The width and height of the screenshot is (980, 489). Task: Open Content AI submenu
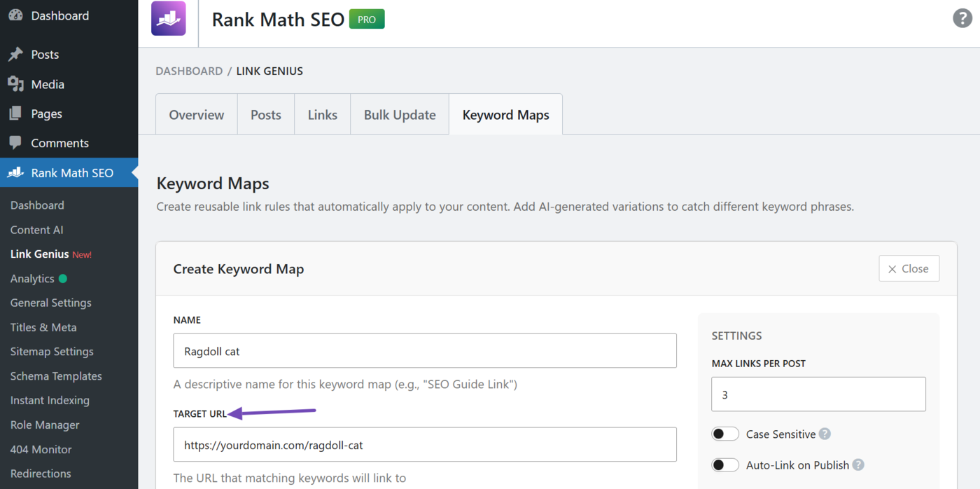(x=36, y=230)
